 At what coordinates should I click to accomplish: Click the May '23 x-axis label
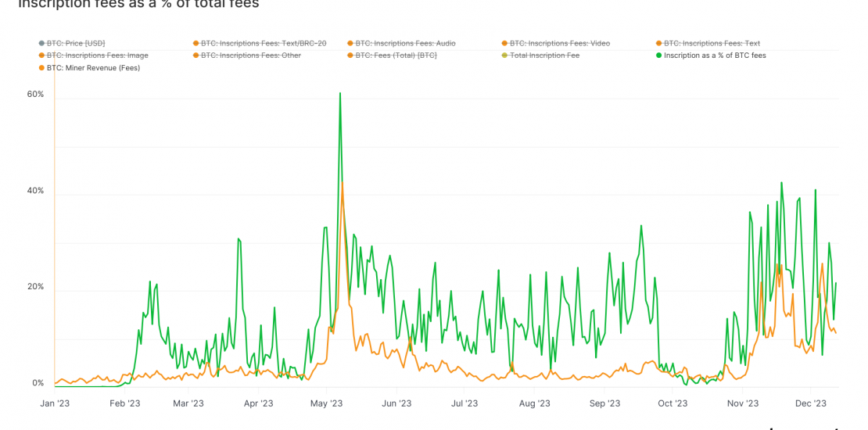click(x=327, y=404)
